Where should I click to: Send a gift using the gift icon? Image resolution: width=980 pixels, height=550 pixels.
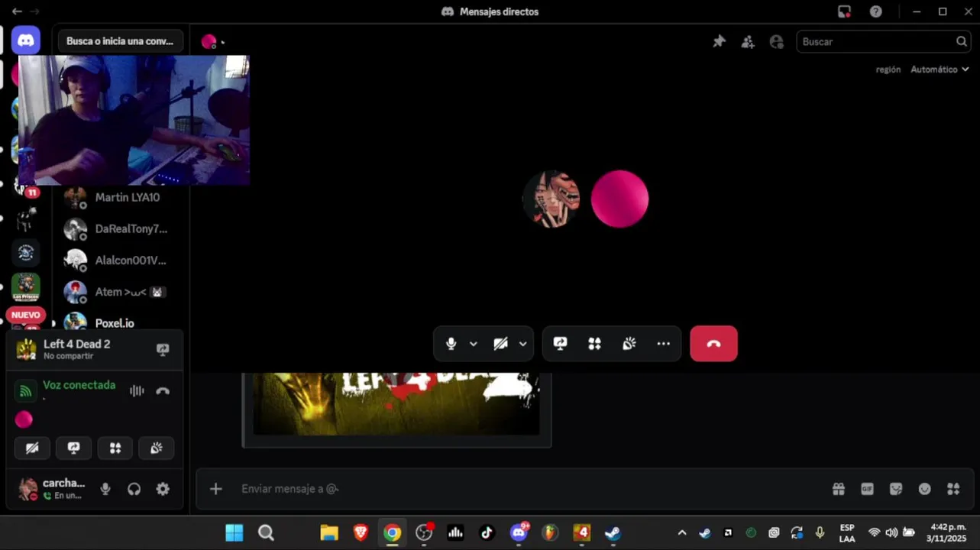(839, 489)
